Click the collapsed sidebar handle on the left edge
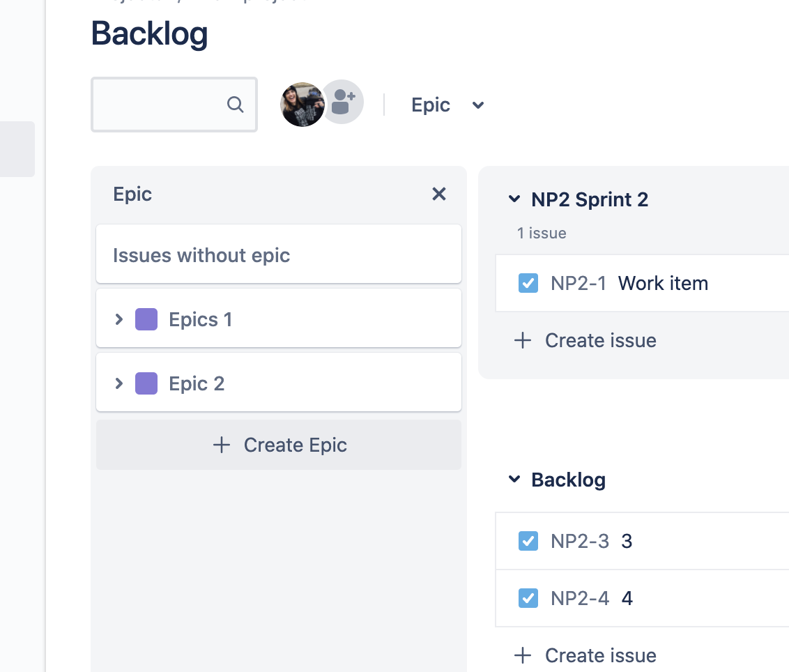 [x=17, y=149]
